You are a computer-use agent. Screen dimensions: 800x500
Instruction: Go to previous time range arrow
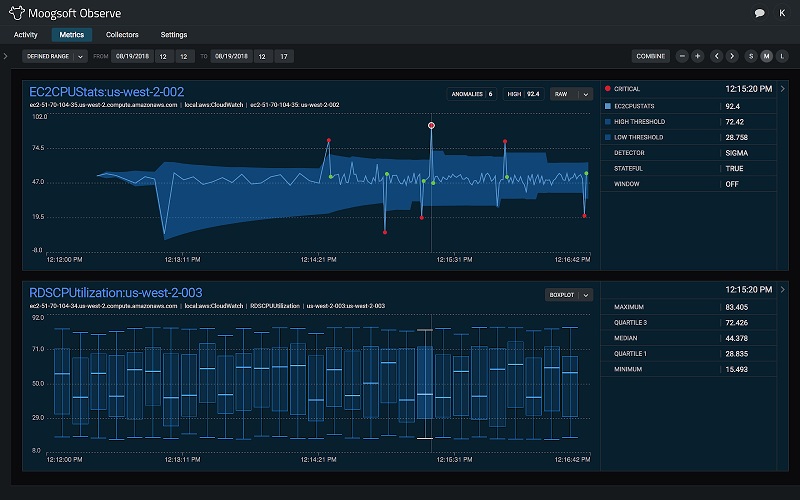click(716, 56)
